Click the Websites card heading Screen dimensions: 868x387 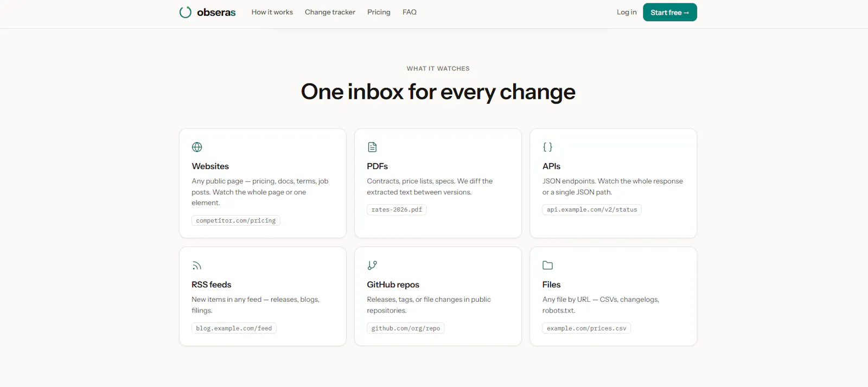[210, 166]
